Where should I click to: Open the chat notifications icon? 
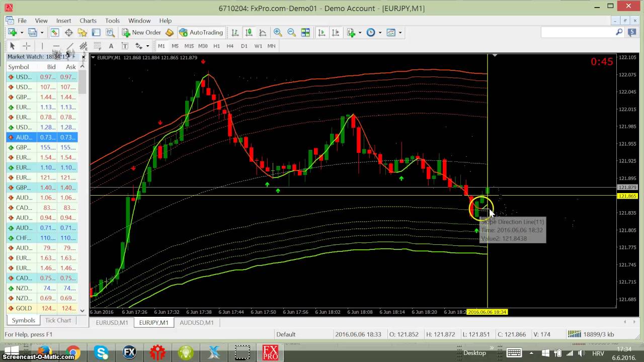coord(633,32)
